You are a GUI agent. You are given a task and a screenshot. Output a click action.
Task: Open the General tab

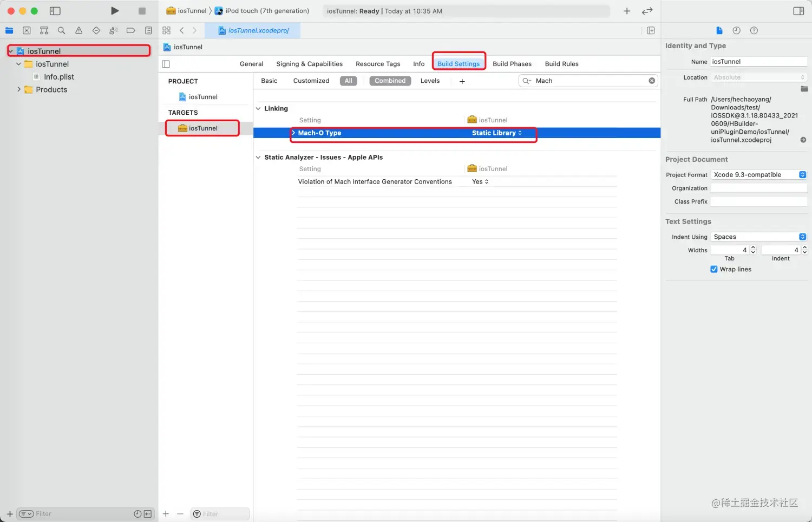tap(251, 64)
